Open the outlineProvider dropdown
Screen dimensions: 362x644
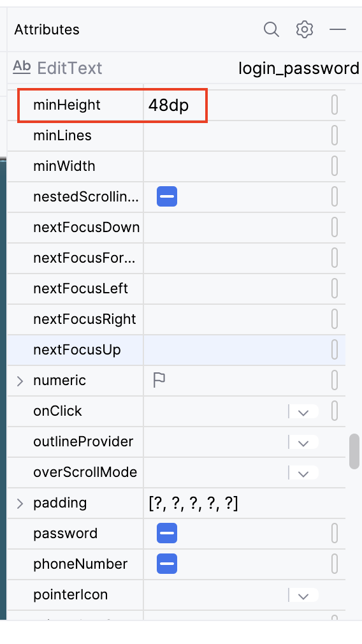point(303,443)
